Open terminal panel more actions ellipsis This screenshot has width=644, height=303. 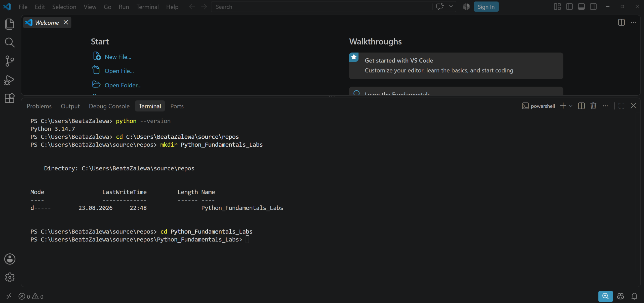point(605,106)
